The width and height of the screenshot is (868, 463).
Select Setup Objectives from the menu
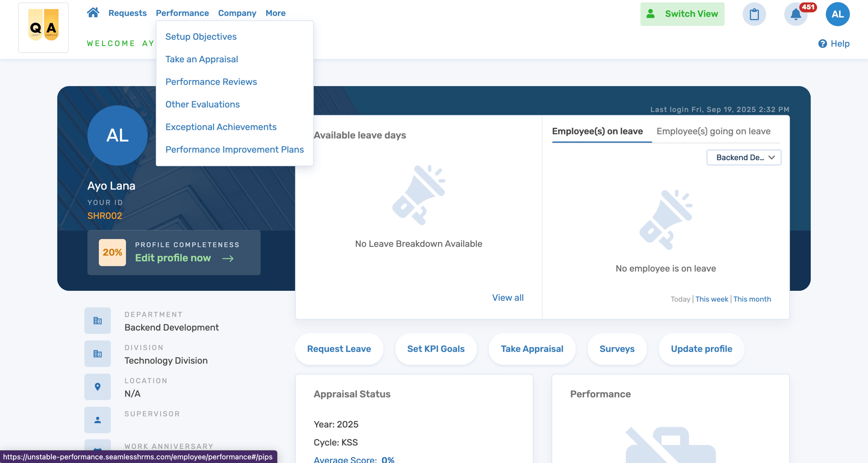[x=201, y=37]
